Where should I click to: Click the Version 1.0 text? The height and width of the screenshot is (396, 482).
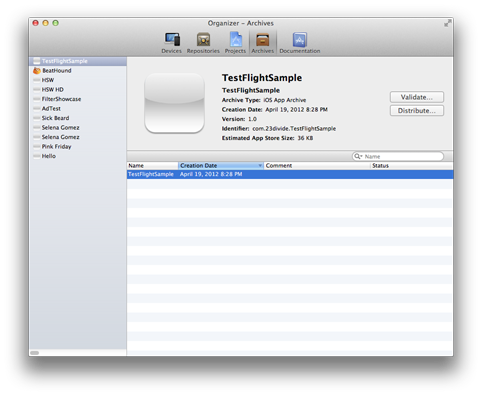coord(239,119)
